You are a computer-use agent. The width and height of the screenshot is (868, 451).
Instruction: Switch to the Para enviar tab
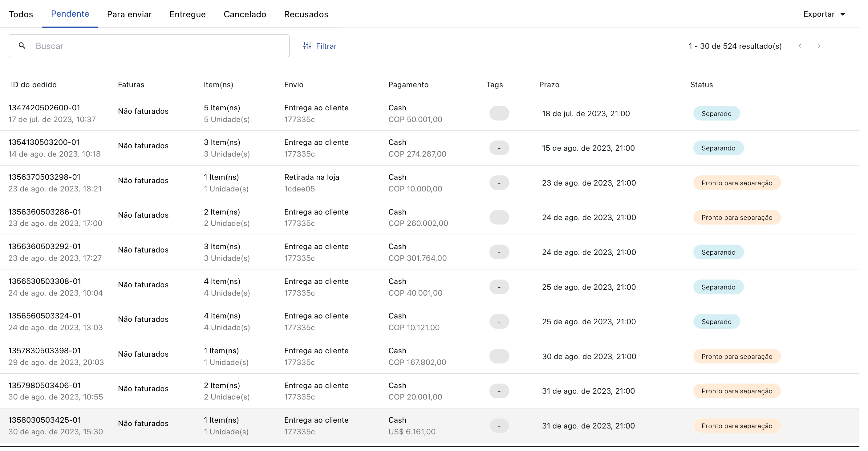129,14
